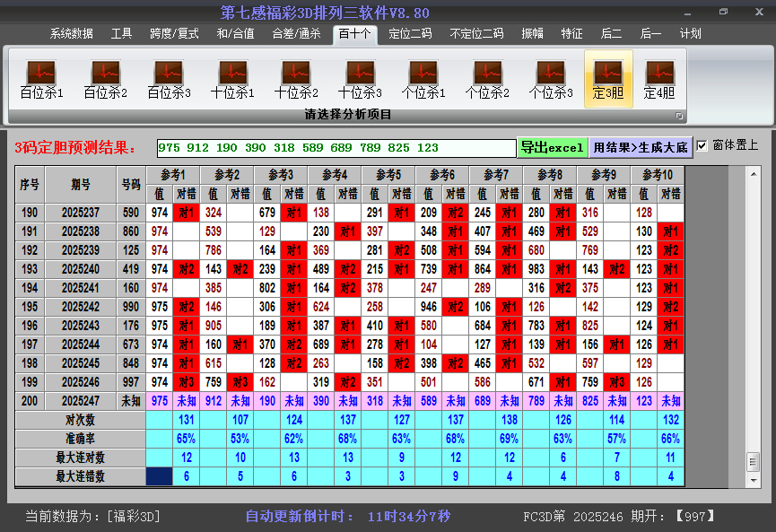Minimize the application window
This screenshot has height=532, width=776.
688,12
